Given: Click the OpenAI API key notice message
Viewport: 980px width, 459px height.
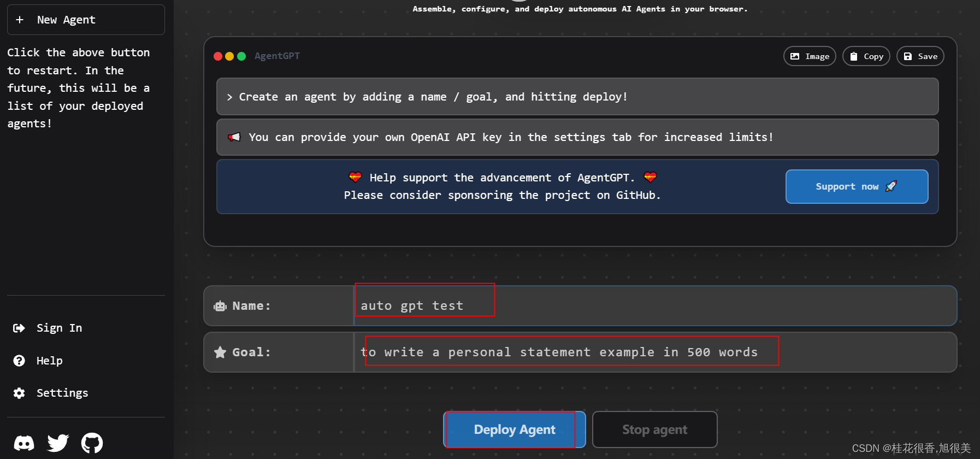Looking at the screenshot, I should [577, 137].
